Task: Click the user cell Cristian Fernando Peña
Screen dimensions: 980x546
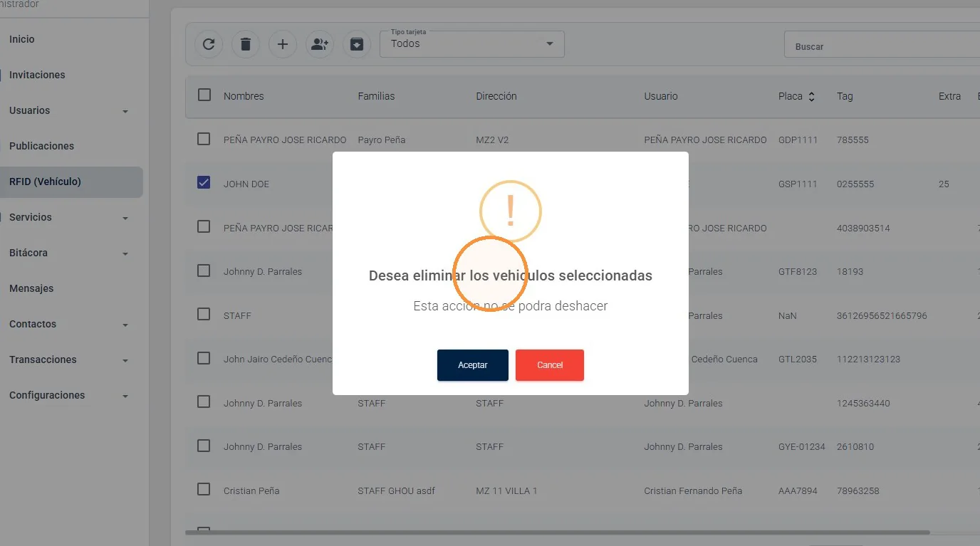Action: [x=693, y=490]
